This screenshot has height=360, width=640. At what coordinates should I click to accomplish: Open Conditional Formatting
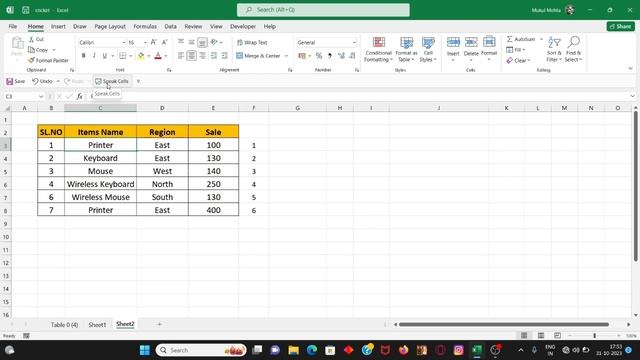click(x=378, y=49)
